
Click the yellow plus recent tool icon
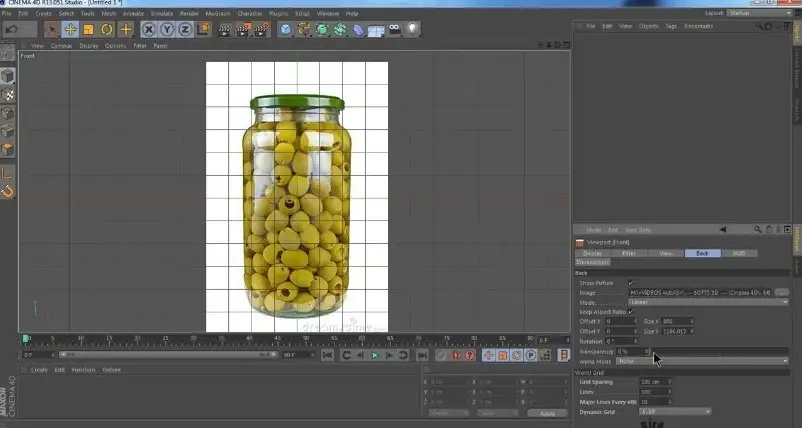tap(125, 29)
